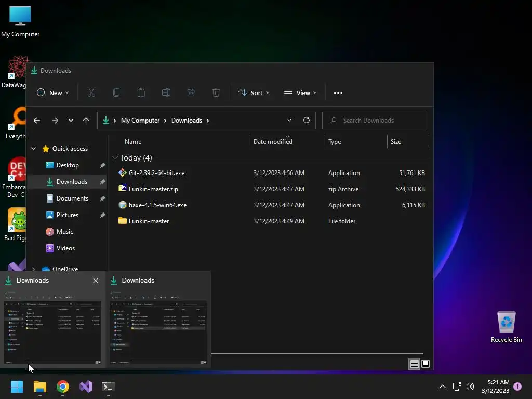532x399 pixels.
Task: Open Visual Studio from taskbar
Action: (x=86, y=387)
